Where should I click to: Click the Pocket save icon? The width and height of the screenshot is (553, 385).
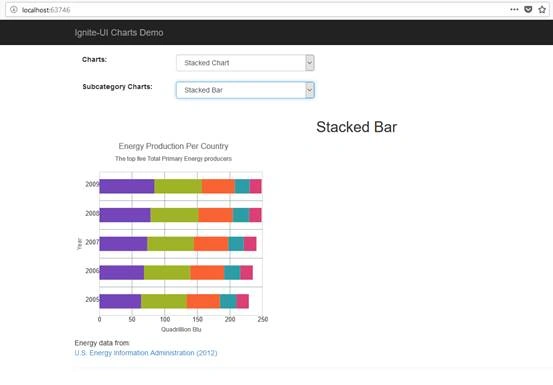click(528, 10)
